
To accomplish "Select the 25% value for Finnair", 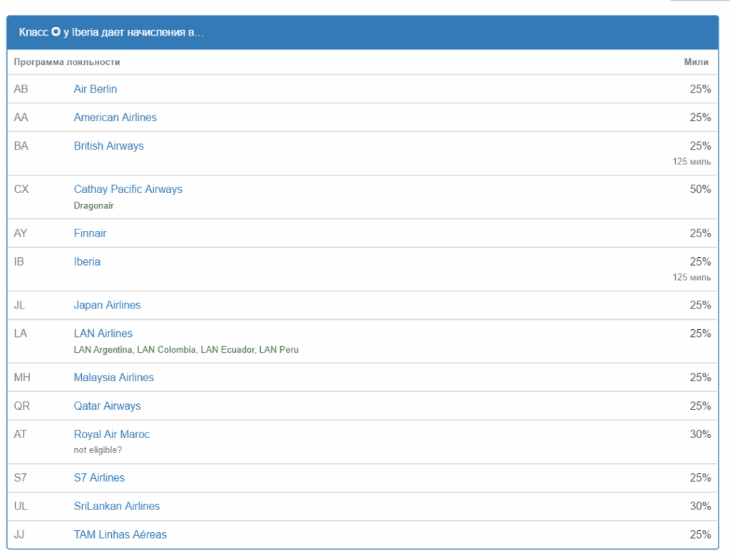I will [700, 233].
